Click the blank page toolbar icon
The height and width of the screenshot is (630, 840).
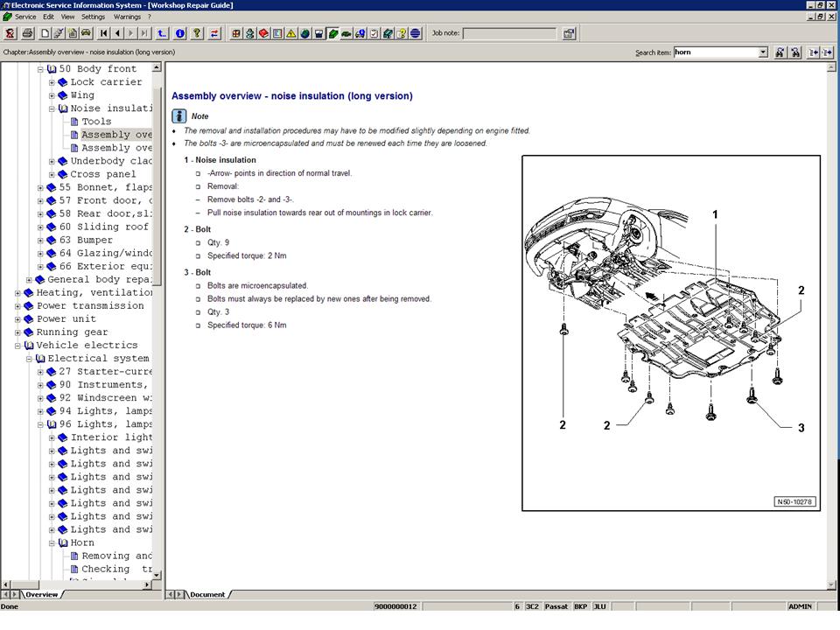(x=45, y=33)
